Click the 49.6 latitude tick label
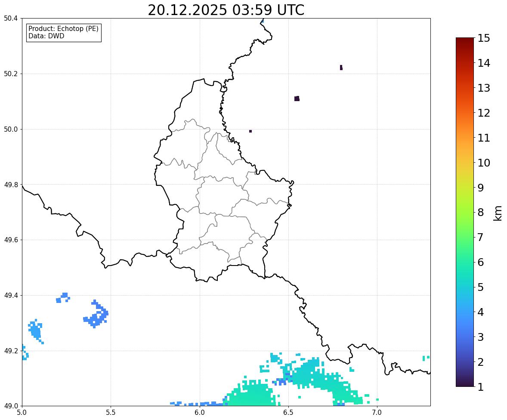 (x=11, y=240)
